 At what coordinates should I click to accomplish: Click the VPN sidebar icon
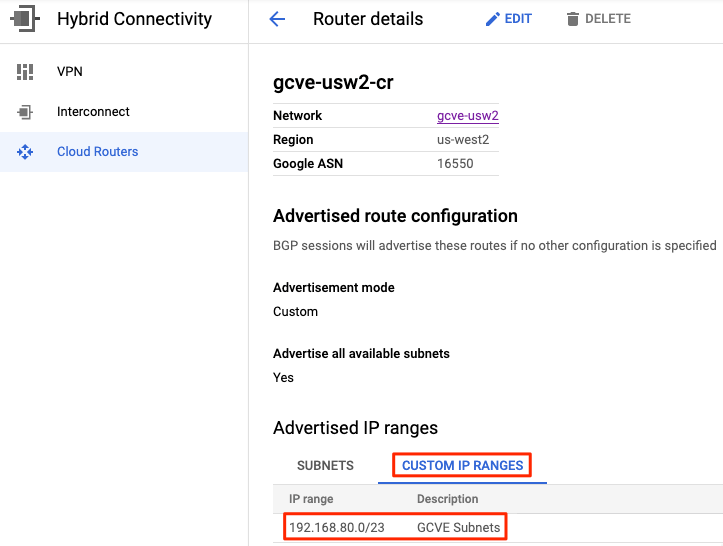coord(25,72)
